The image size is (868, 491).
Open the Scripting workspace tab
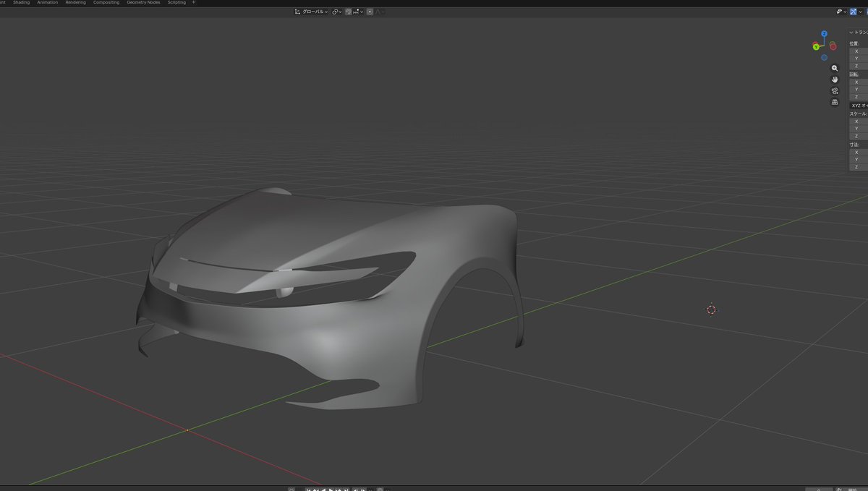176,3
